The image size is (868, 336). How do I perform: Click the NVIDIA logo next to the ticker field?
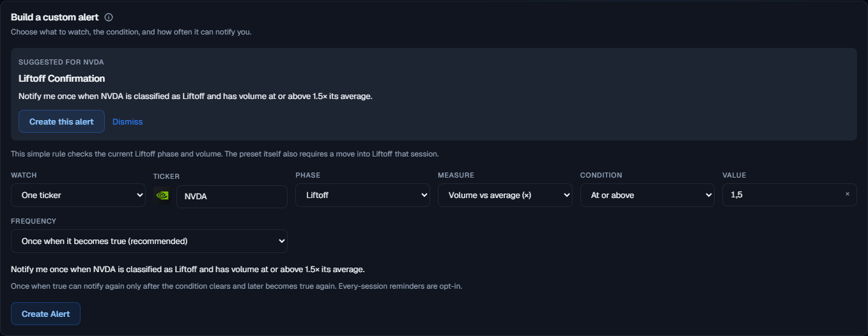coord(163,196)
